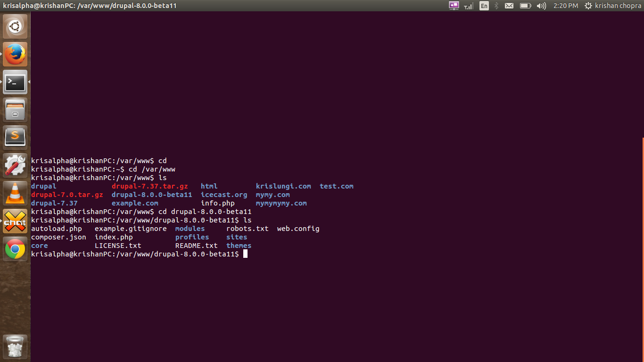The image size is (644, 362).
Task: Click 'icecast.org' in the listing
Action: tap(224, 195)
